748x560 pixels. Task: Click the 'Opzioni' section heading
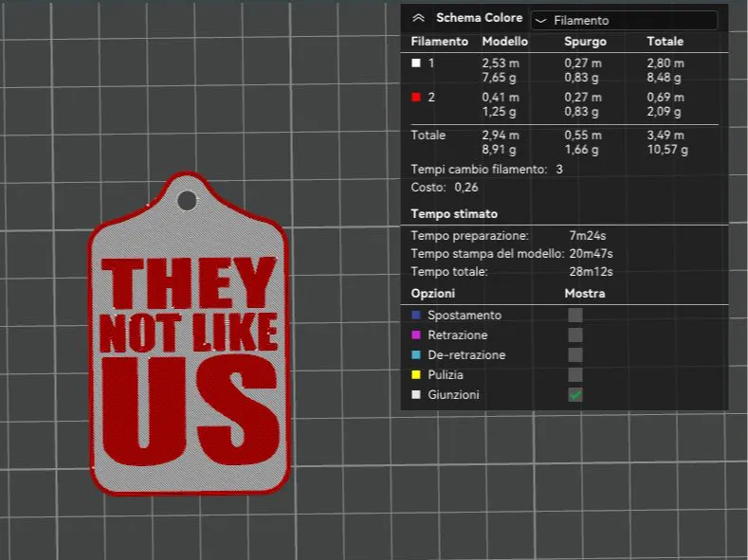[x=432, y=294]
